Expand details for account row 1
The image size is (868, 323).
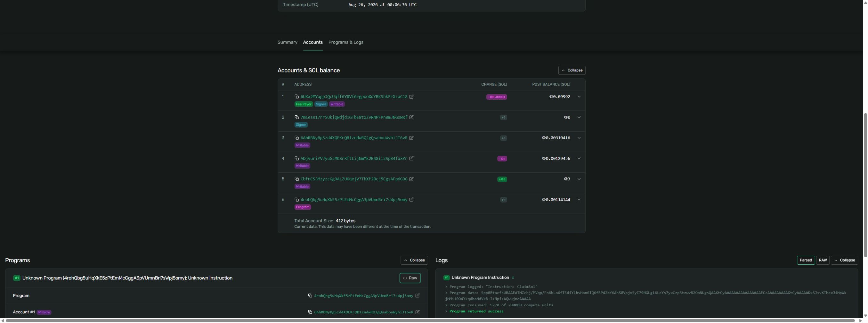point(579,97)
